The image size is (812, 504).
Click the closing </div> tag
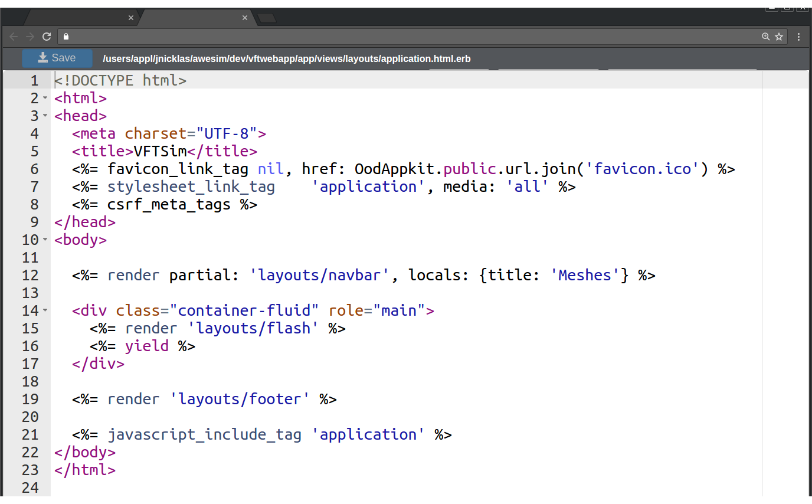point(99,364)
